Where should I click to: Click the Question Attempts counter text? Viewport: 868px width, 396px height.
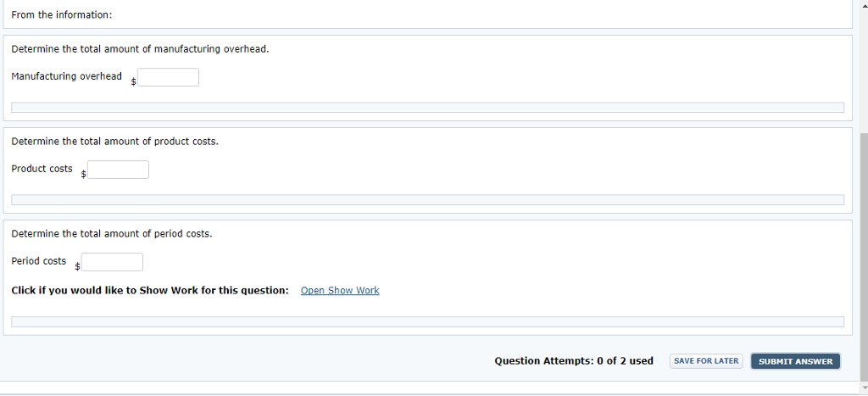(574, 361)
